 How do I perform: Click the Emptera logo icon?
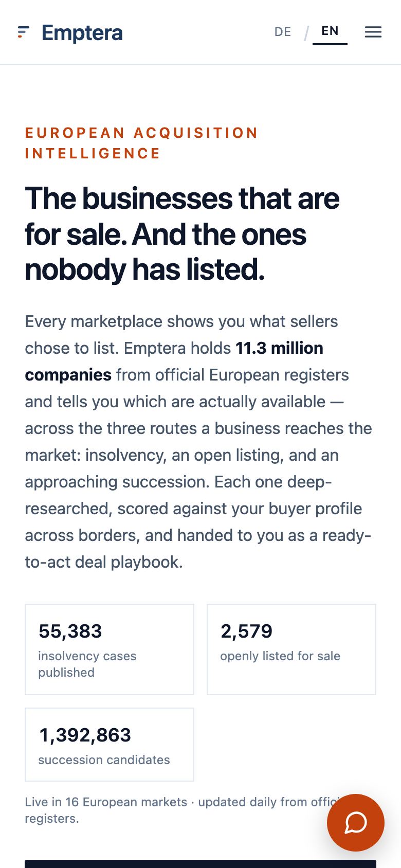(23, 32)
